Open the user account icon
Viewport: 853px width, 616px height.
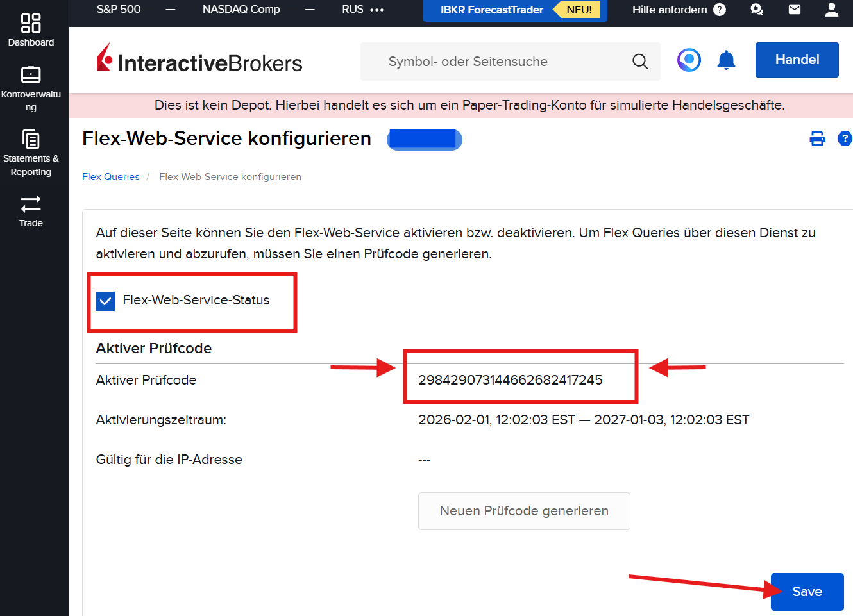pyautogui.click(x=831, y=10)
